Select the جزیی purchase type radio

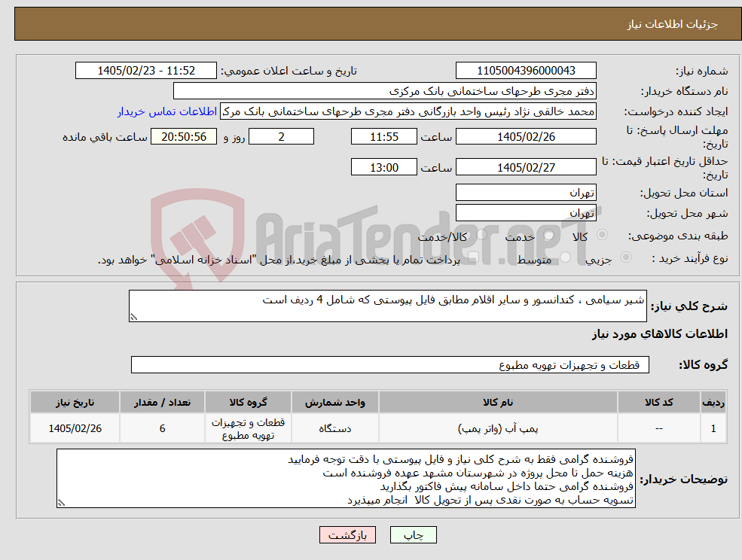[x=625, y=257]
